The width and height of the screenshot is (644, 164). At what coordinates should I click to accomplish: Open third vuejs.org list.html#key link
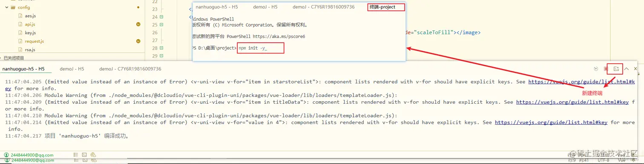coord(551,123)
